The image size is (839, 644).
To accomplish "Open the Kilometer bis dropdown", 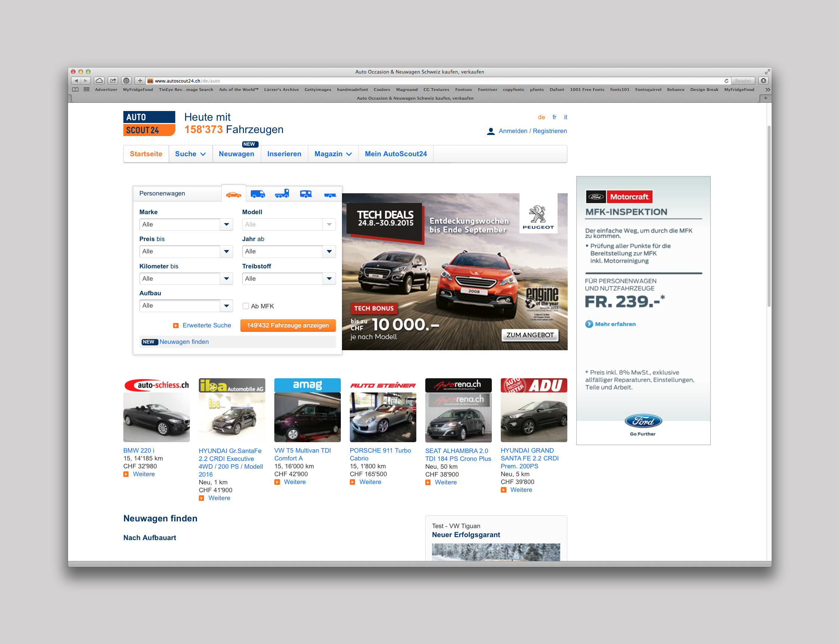I will click(x=186, y=279).
